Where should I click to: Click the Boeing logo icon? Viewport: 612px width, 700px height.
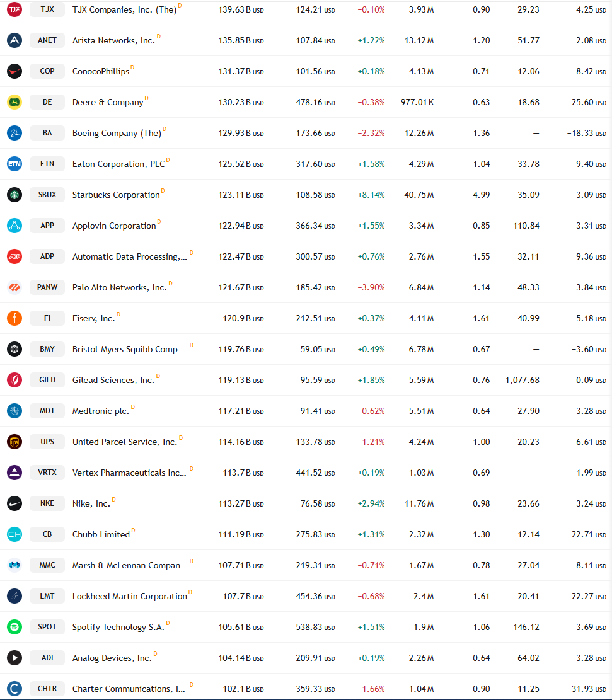click(14, 132)
